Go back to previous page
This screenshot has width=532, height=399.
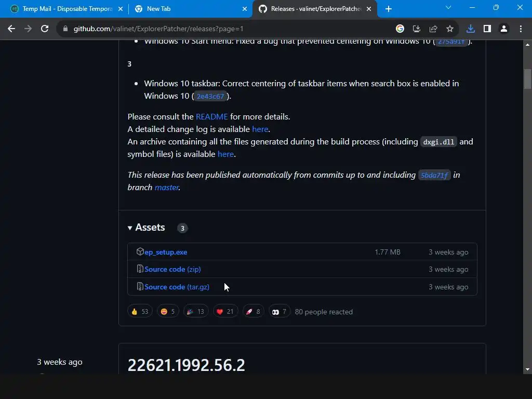[11, 29]
